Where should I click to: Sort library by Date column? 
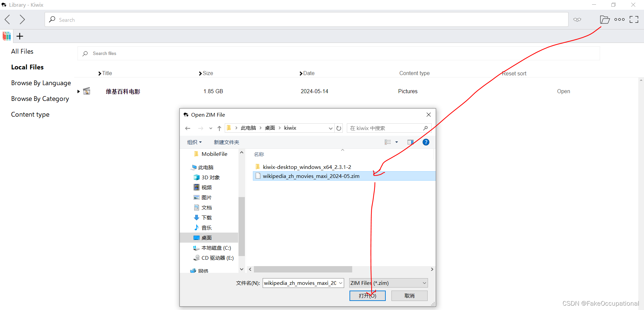tap(307, 73)
